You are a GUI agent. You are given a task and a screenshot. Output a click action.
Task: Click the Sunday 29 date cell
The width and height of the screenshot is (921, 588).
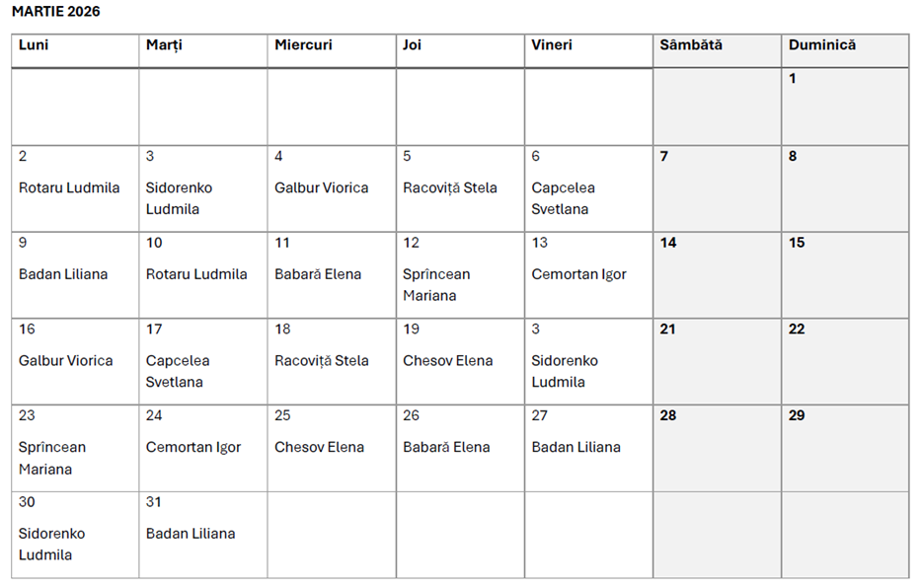pos(845,446)
